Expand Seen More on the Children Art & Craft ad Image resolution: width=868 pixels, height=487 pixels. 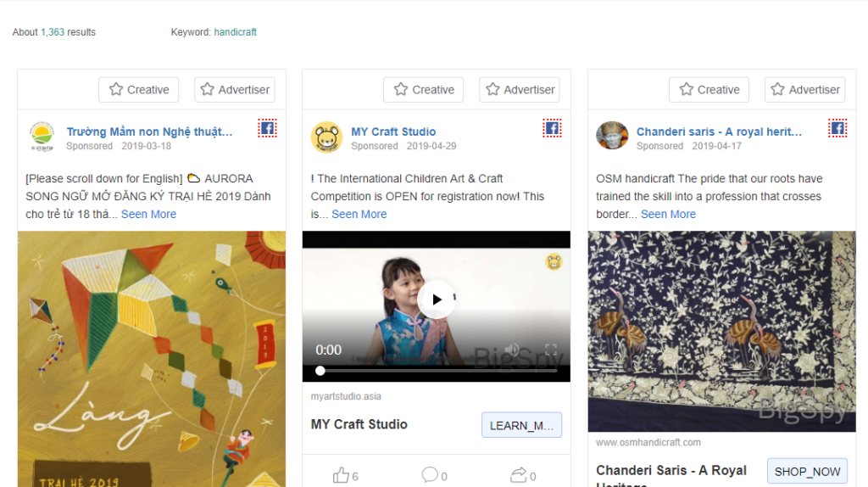click(x=359, y=214)
